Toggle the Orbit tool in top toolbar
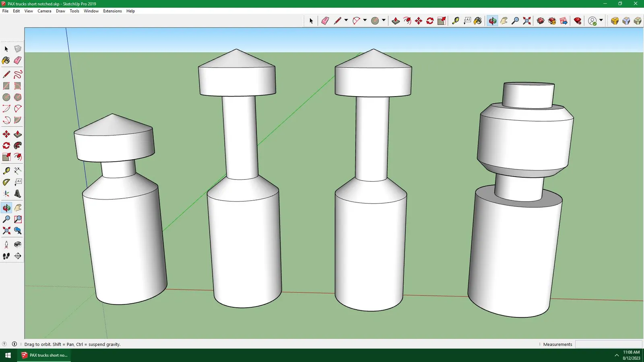 coord(492,21)
